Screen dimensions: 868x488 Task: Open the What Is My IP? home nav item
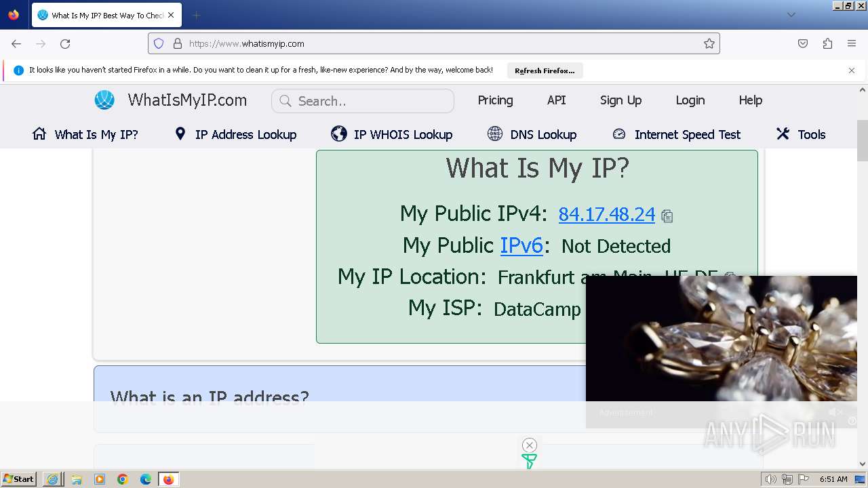click(x=85, y=134)
